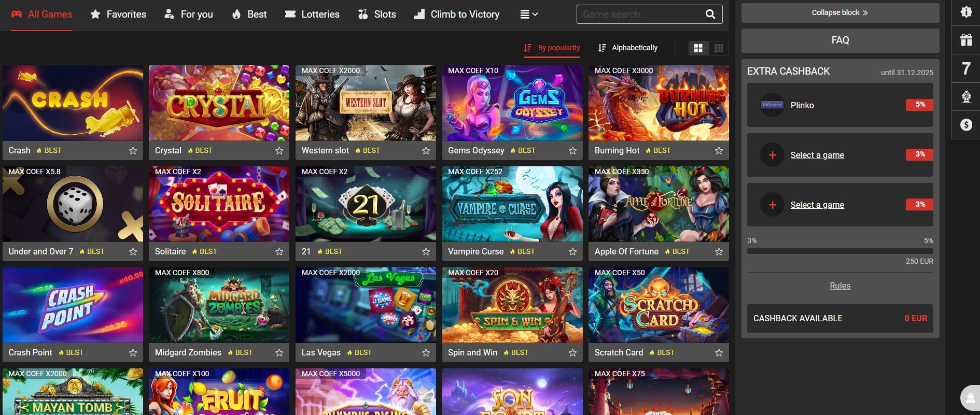This screenshot has height=415, width=980.
Task: Open Scratch Card game thumbnail
Action: tap(659, 305)
